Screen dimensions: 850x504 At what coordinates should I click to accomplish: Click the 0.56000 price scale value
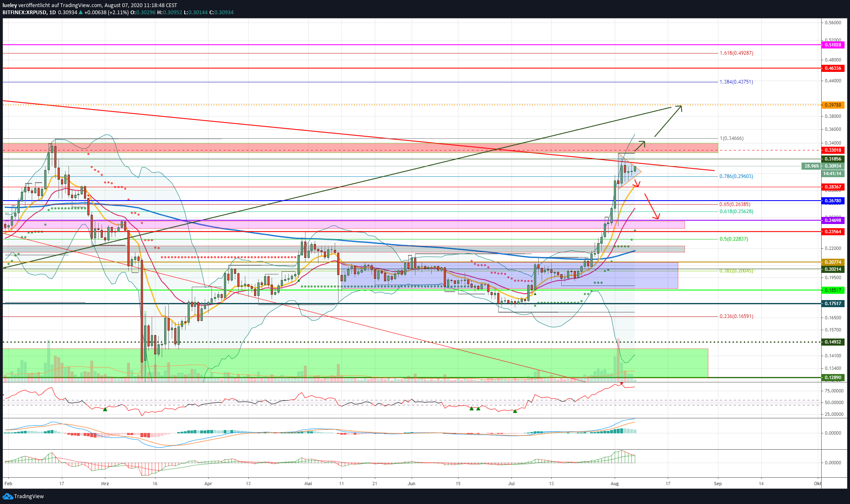pyautogui.click(x=833, y=23)
